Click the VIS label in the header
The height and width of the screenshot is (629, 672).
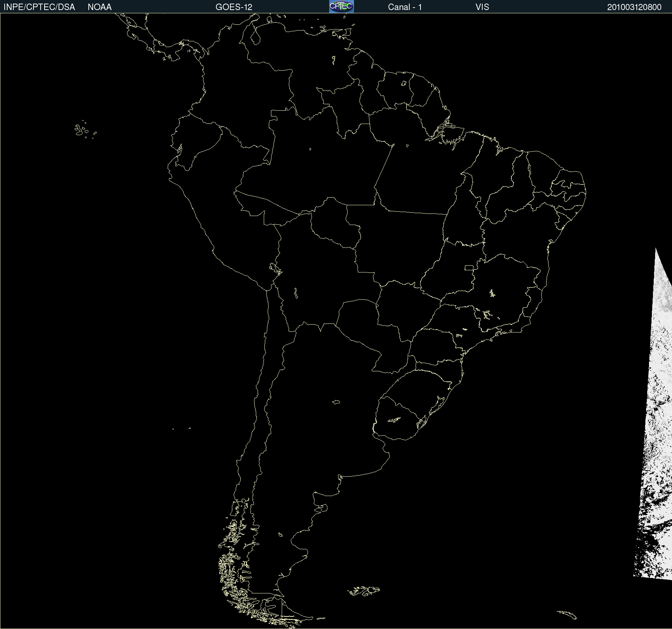[x=482, y=7]
